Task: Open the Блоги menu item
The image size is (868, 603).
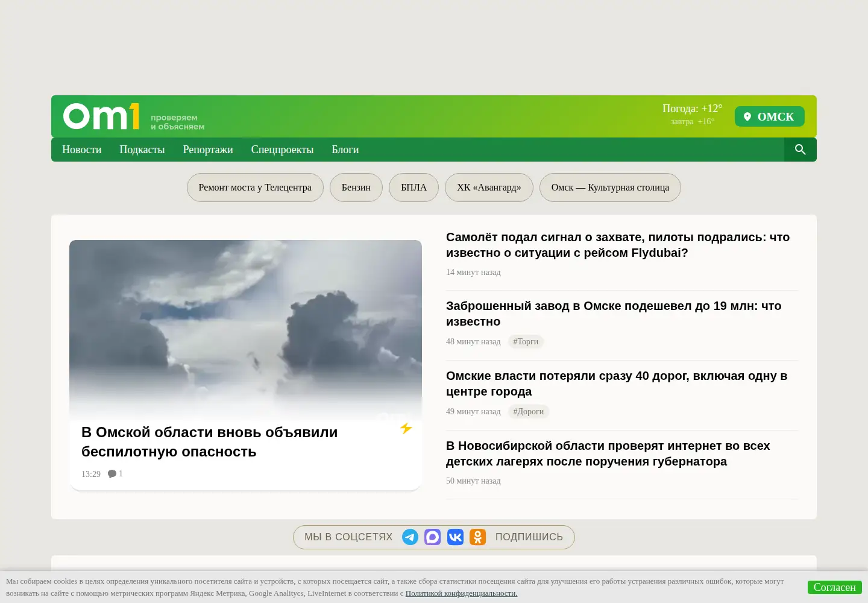Action: [345, 150]
